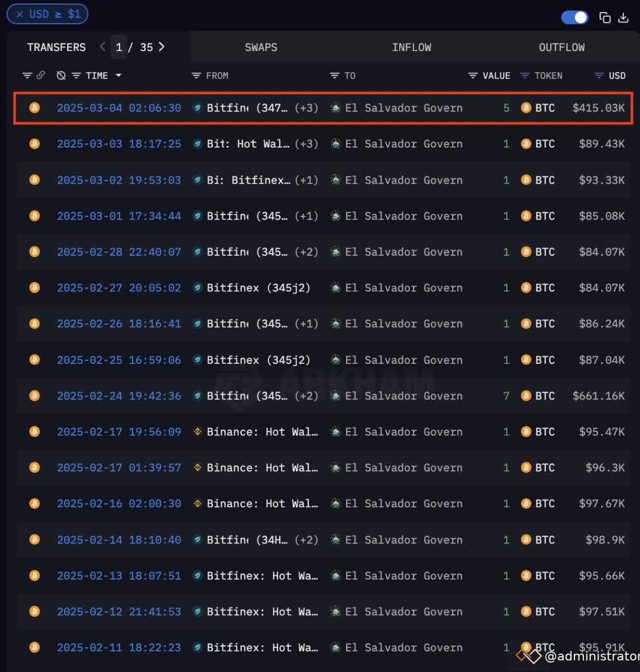The height and width of the screenshot is (672, 640).
Task: Expand (+2) senders in 2025-02-28 row
Action: [x=306, y=252]
